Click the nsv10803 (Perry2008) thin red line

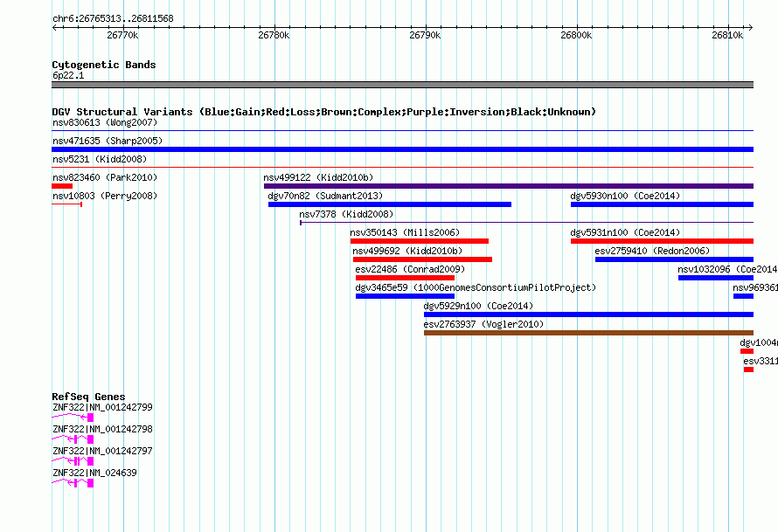pos(67,204)
